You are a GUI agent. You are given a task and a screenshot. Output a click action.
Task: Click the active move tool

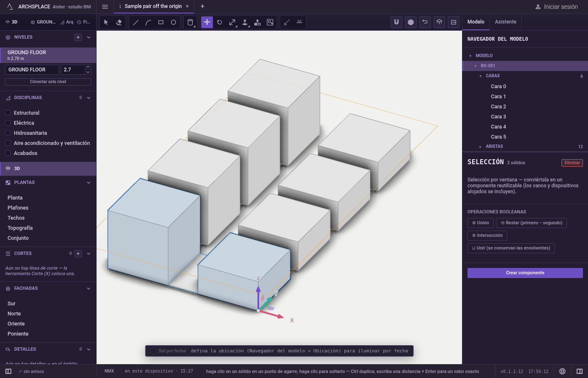tap(207, 22)
